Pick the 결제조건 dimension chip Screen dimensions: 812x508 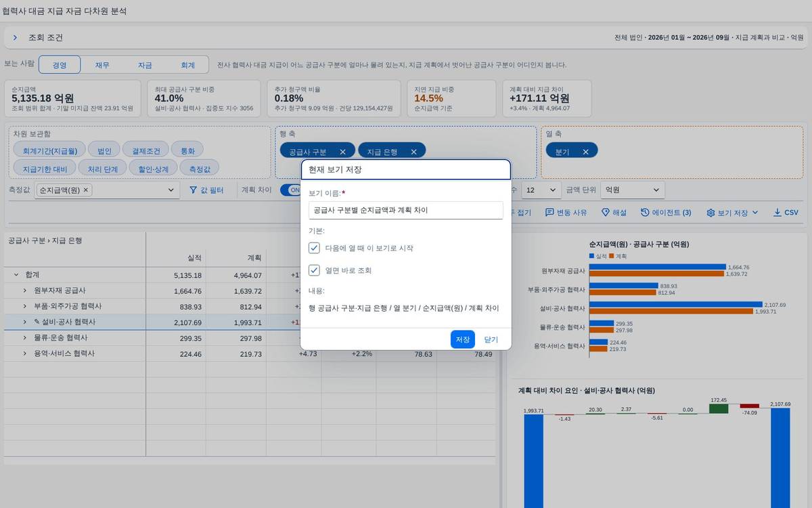pos(145,151)
